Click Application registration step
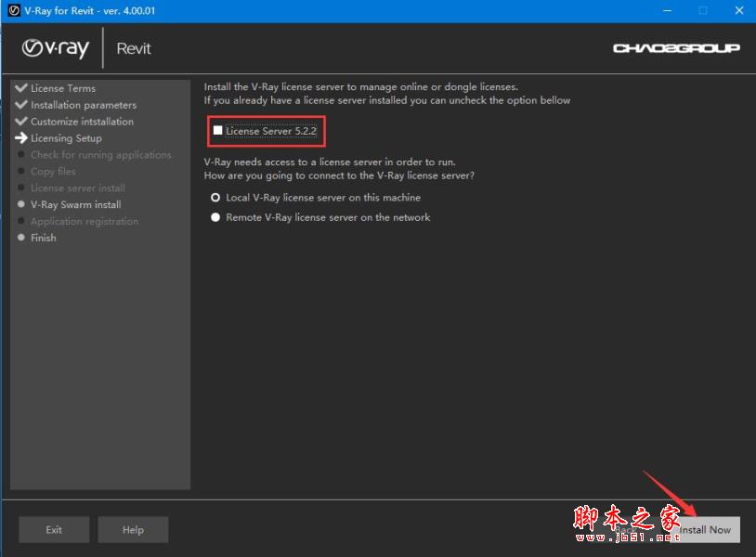The height and width of the screenshot is (557, 756). 85,221
